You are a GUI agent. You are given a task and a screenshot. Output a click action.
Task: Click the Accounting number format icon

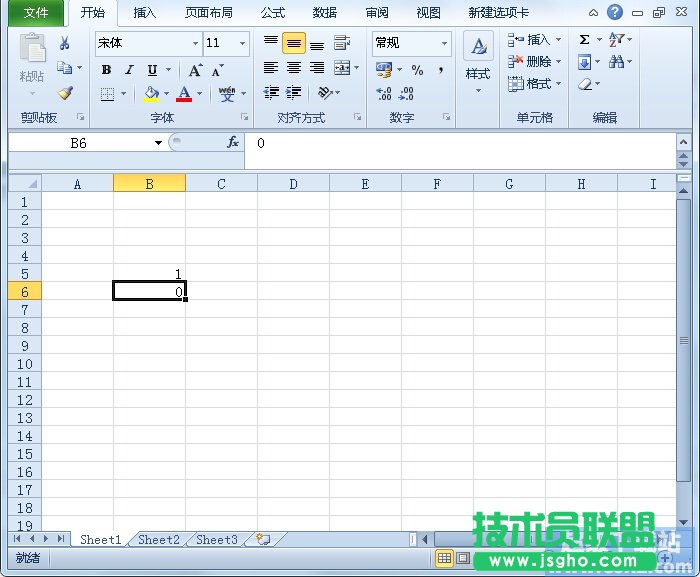383,70
